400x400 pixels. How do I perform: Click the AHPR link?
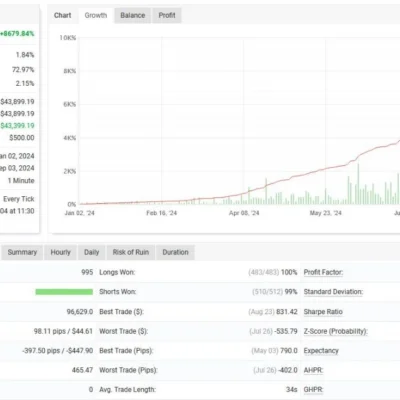313,370
